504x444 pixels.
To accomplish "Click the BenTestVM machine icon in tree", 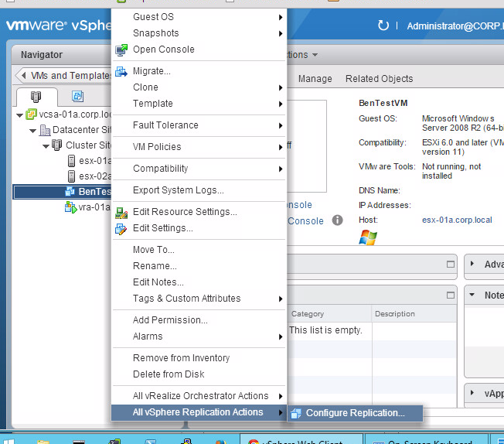I will 70,191.
